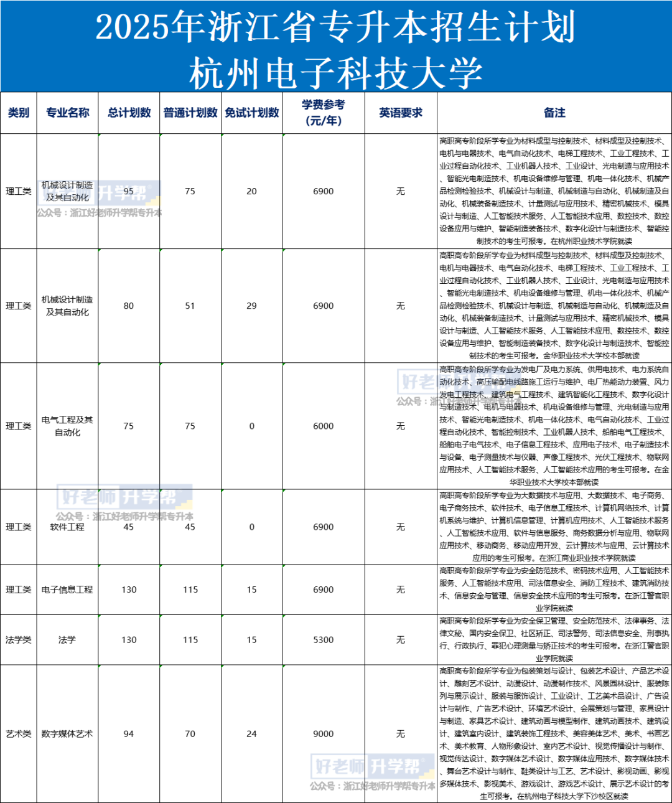The height and width of the screenshot is (803, 672).
Task: Click remark mentioning 浙江商业职业技术学院就读
Action: [554, 527]
